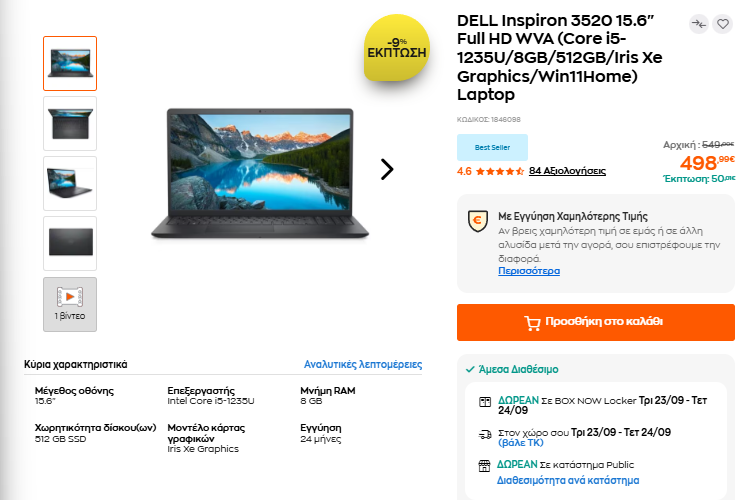Click the compare product icon
750x500 pixels.
(698, 24)
